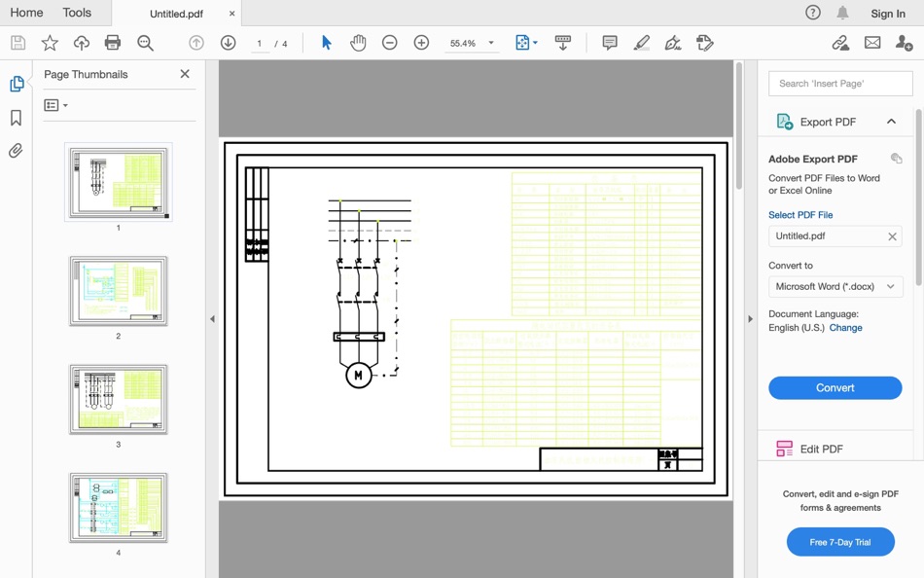Viewport: 924px width, 578px height.
Task: Open the Convert to format dropdown
Action: tap(835, 287)
